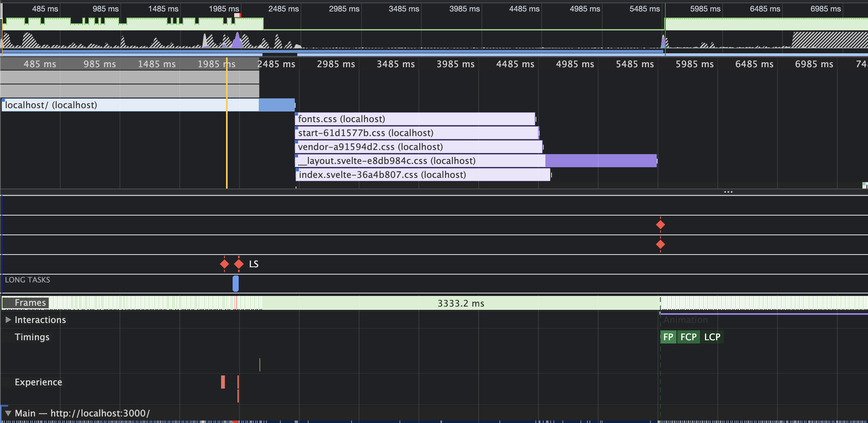Click the blue bar in the LONG TASKS track
Viewport: 868px width, 423px height.
235,283
